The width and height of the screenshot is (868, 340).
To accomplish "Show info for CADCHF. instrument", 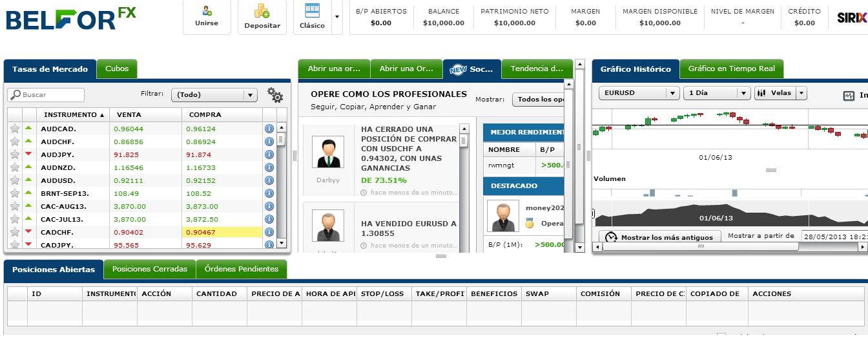I will [269, 232].
